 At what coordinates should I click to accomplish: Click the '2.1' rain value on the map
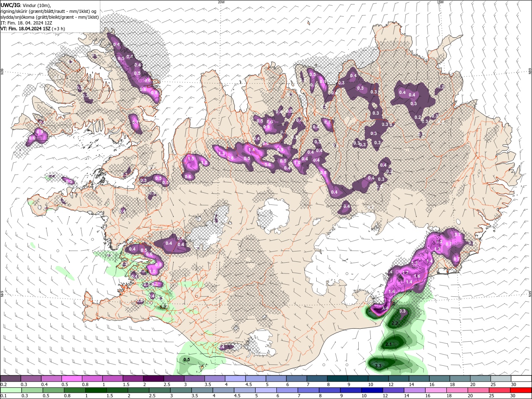[x=389, y=345]
